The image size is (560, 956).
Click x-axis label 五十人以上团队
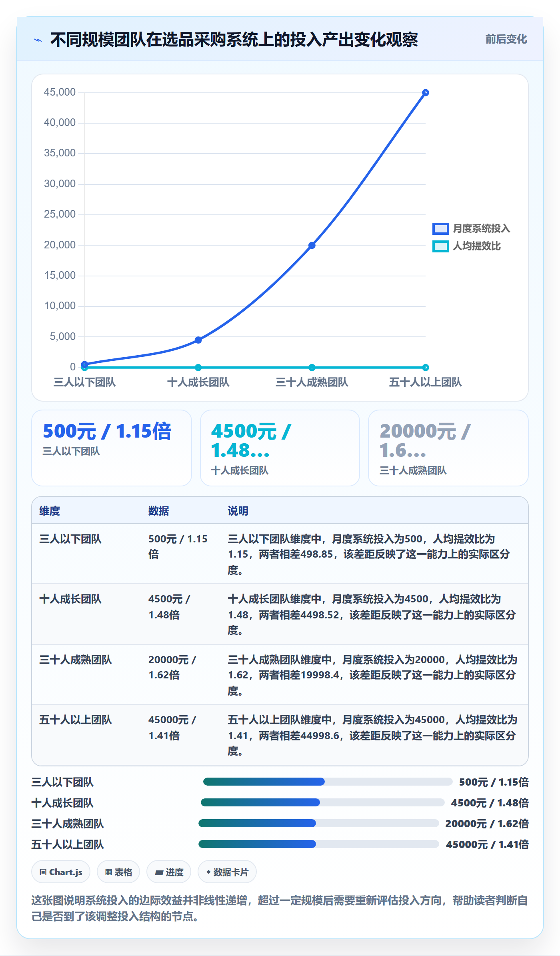pyautogui.click(x=425, y=382)
